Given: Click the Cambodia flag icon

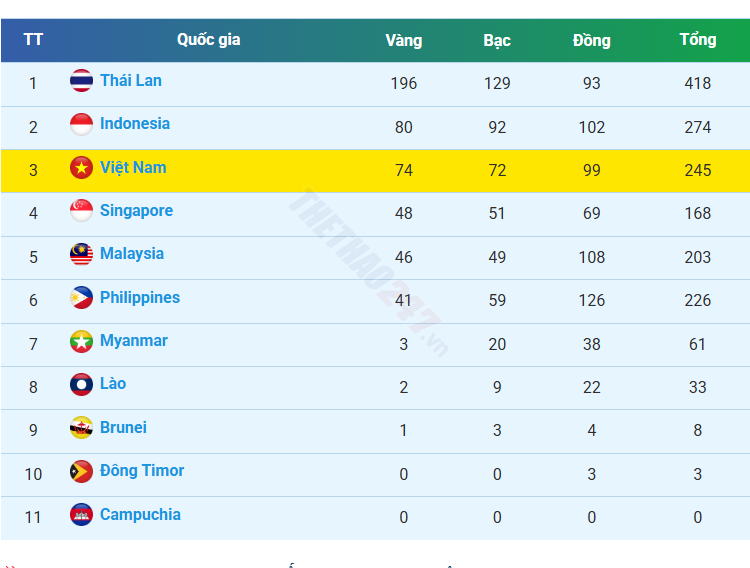Looking at the screenshot, I should pyautogui.click(x=82, y=515).
